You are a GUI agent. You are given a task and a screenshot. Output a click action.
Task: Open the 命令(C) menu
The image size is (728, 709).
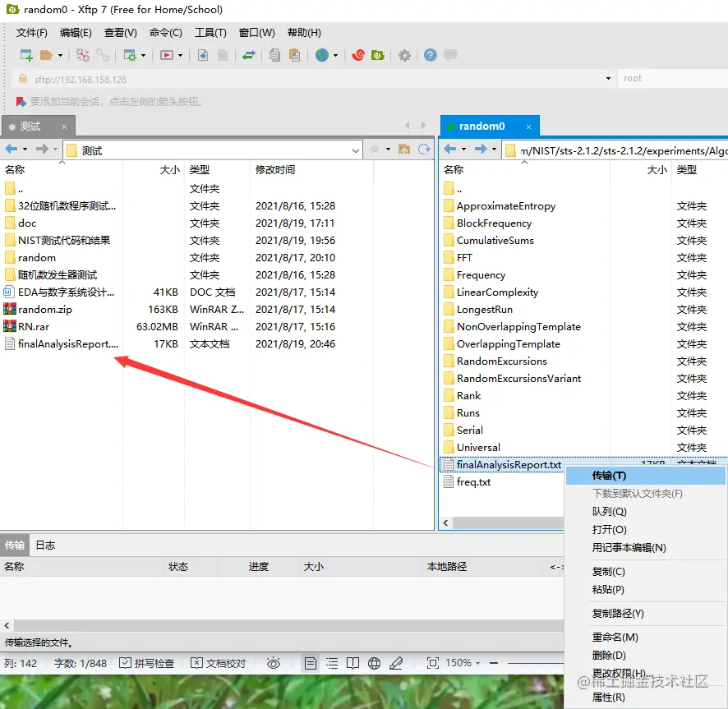[166, 33]
